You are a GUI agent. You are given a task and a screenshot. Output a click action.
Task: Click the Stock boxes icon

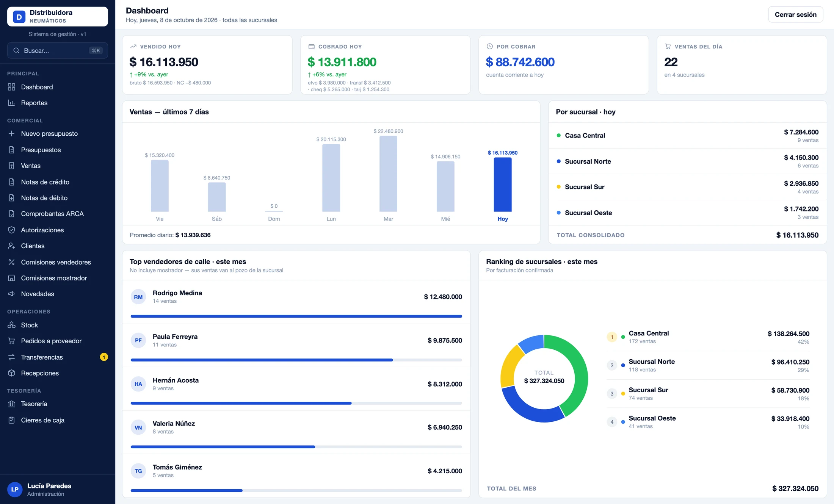[x=11, y=325]
